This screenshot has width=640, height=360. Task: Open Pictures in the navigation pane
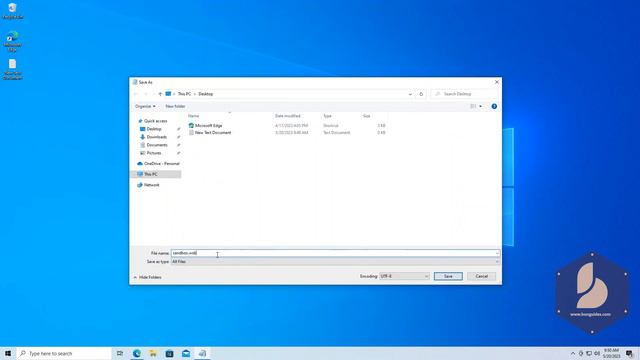tap(153, 153)
